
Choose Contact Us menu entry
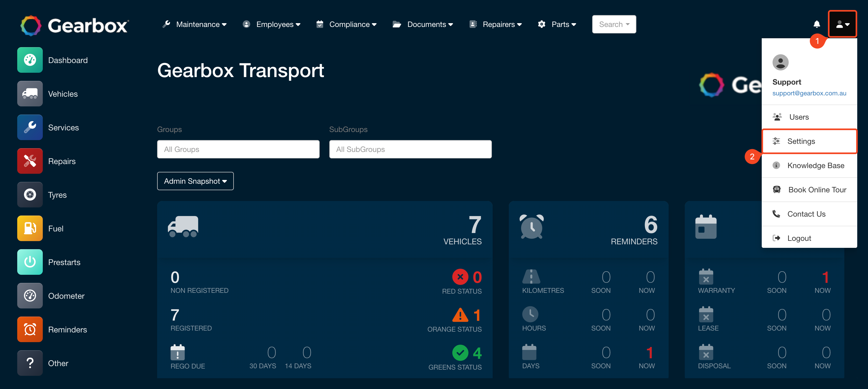coord(809,214)
